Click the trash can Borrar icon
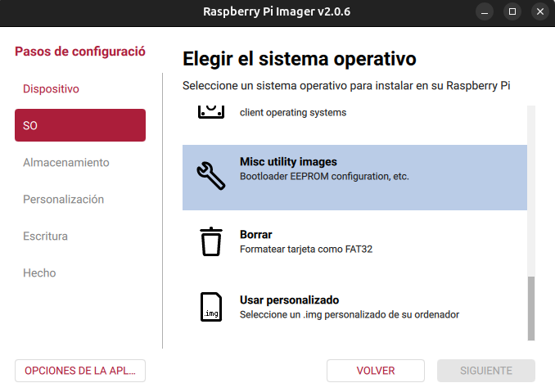Screen dimensions: 555x392 point(210,241)
